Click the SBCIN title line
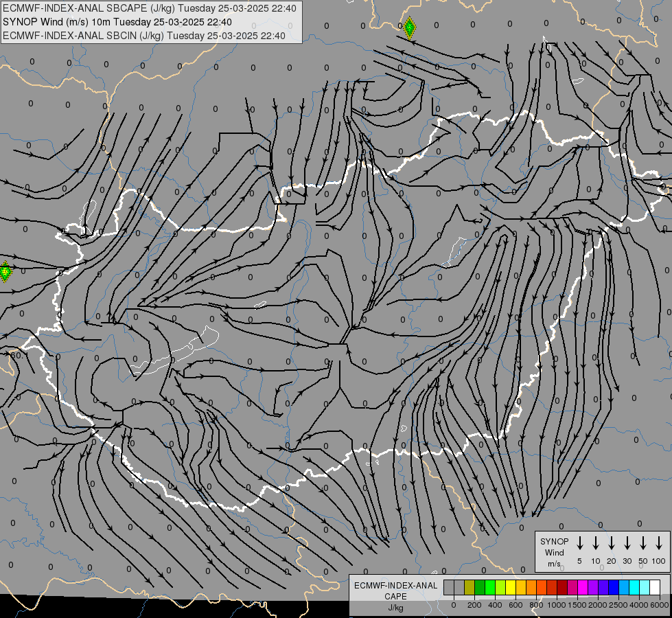This screenshot has height=618, width=672. click(144, 36)
